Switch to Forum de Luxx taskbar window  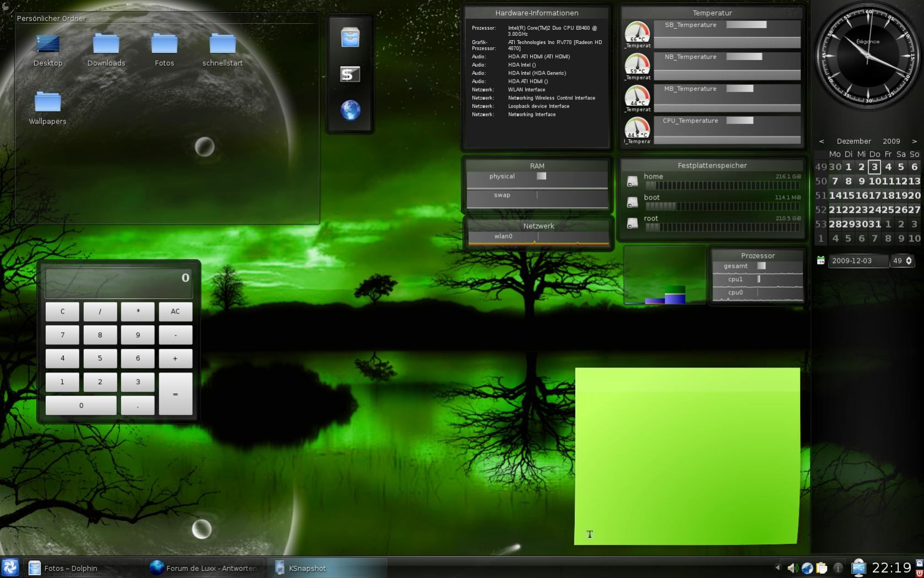click(205, 568)
